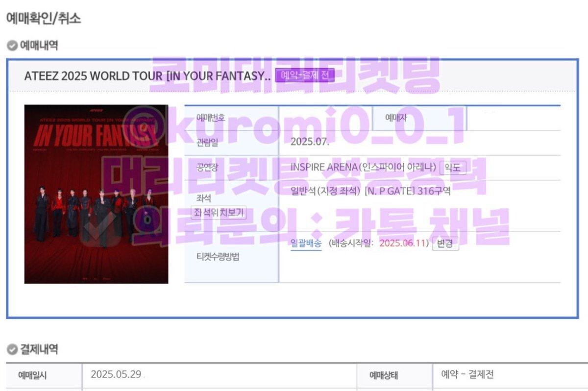588x391 pixels.
Task: Click the checkmark icon beside 예매내역
Action: point(12,46)
